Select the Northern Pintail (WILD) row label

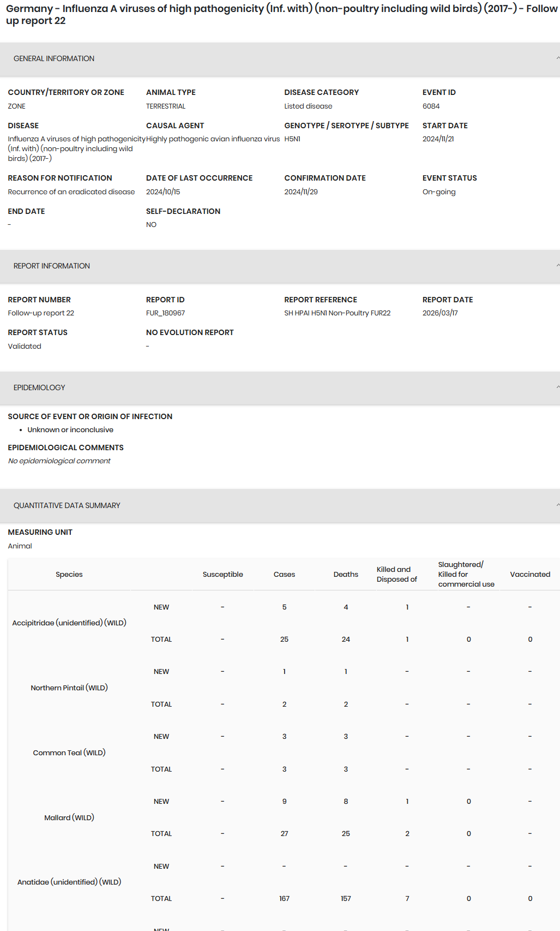point(69,688)
